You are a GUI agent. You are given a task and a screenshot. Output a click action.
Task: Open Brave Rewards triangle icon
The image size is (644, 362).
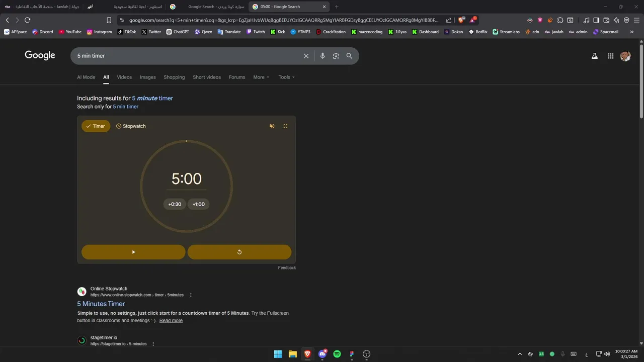(x=473, y=20)
